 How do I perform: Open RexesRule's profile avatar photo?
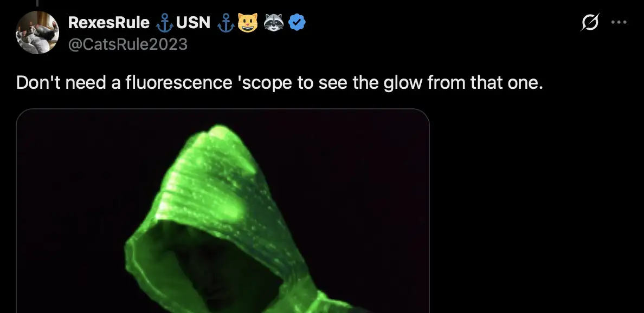point(37,32)
